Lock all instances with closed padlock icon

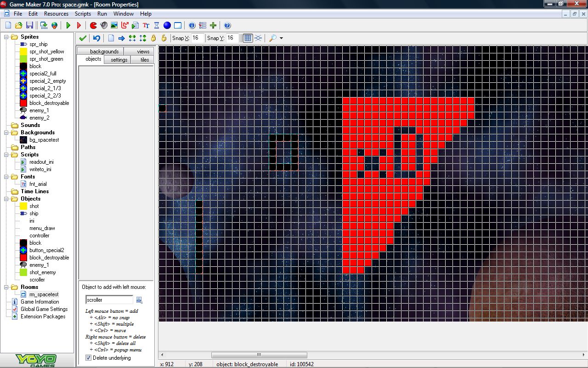[x=153, y=38]
